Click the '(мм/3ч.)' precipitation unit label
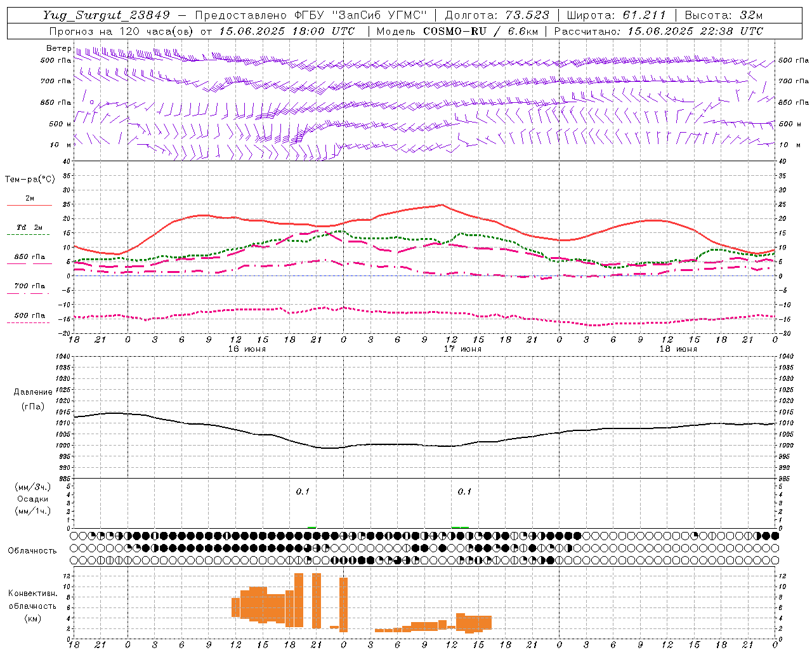 (x=32, y=487)
